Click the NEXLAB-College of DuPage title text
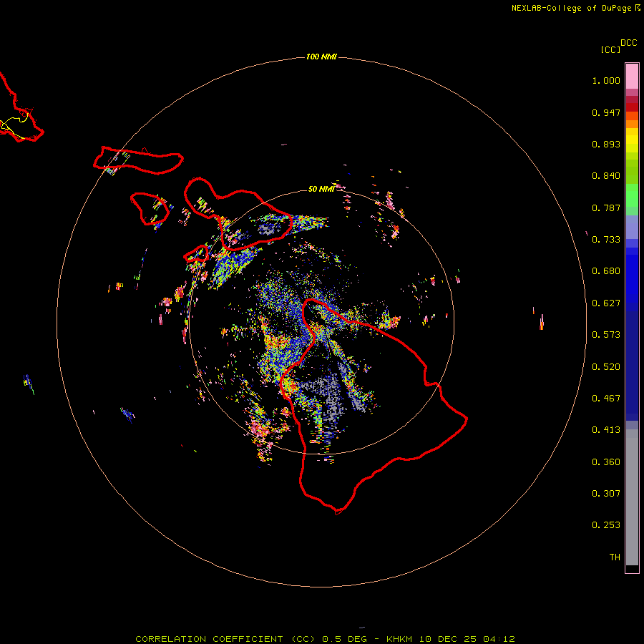This screenshot has height=644, width=644. [x=571, y=8]
